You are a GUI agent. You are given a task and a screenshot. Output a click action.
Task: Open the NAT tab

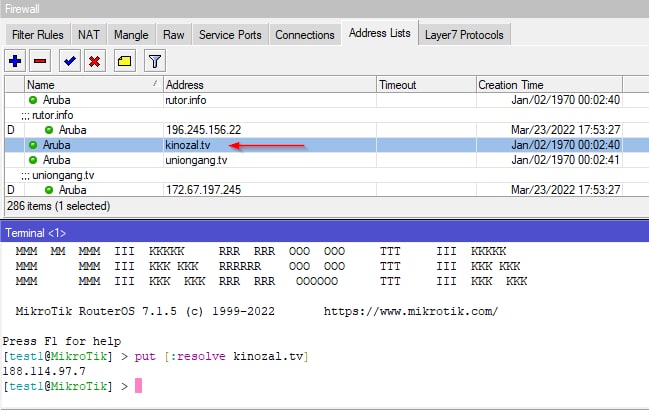pos(89,35)
